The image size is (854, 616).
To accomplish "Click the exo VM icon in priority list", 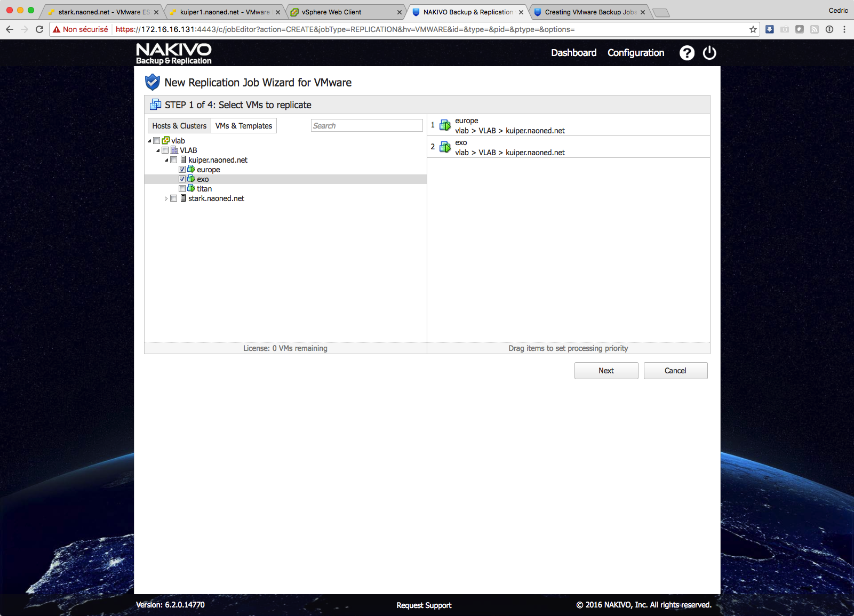I will (445, 147).
